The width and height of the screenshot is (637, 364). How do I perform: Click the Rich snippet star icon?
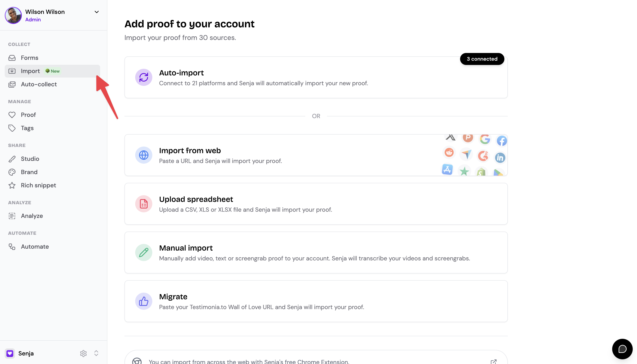tap(12, 185)
